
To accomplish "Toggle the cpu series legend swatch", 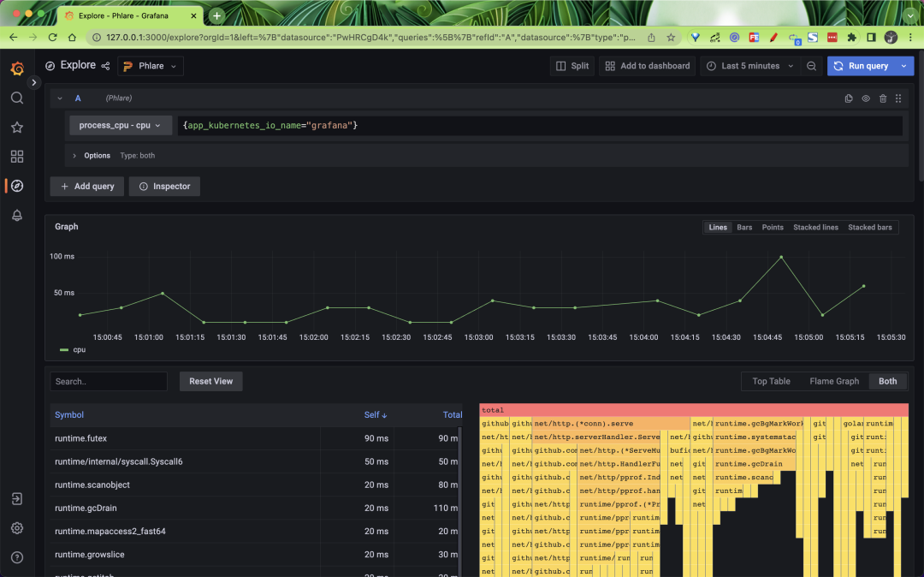I will tap(64, 350).
